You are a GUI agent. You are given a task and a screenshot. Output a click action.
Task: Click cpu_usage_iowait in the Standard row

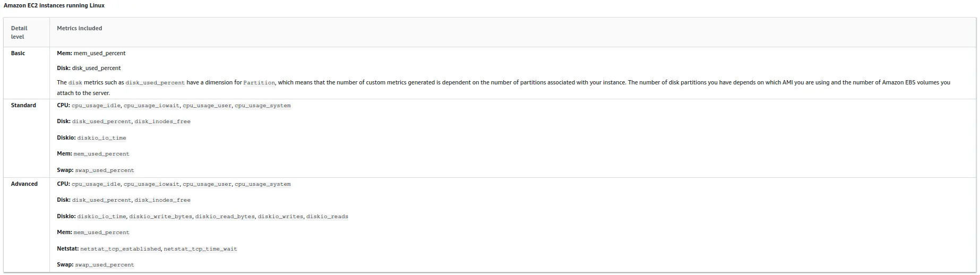coord(151,106)
